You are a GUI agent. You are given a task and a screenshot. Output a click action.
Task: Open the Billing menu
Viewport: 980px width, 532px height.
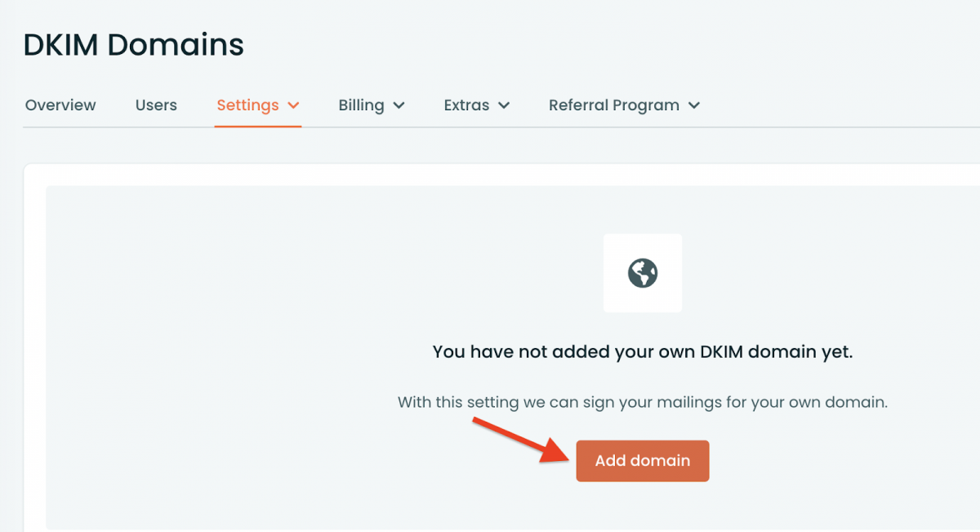tap(362, 105)
